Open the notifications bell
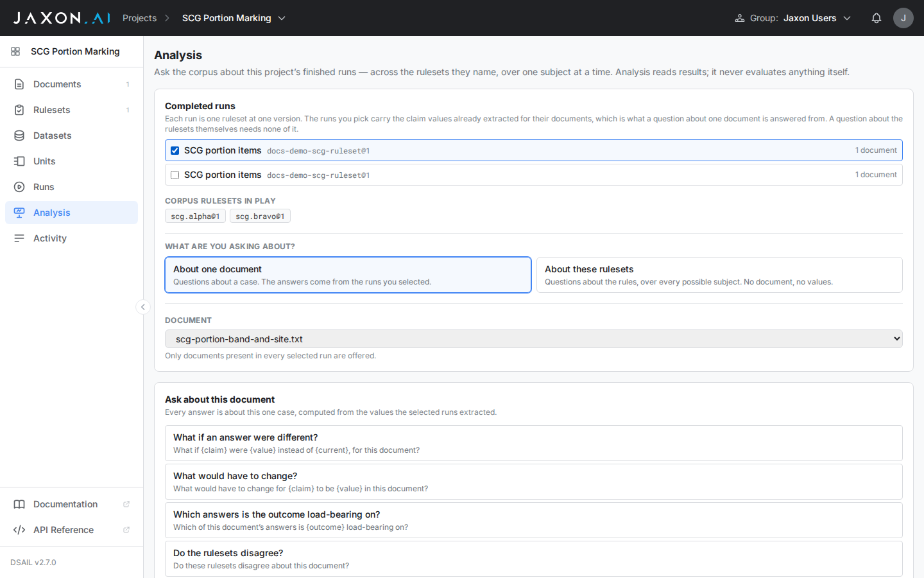Viewport: 924px width, 578px height. [877, 18]
